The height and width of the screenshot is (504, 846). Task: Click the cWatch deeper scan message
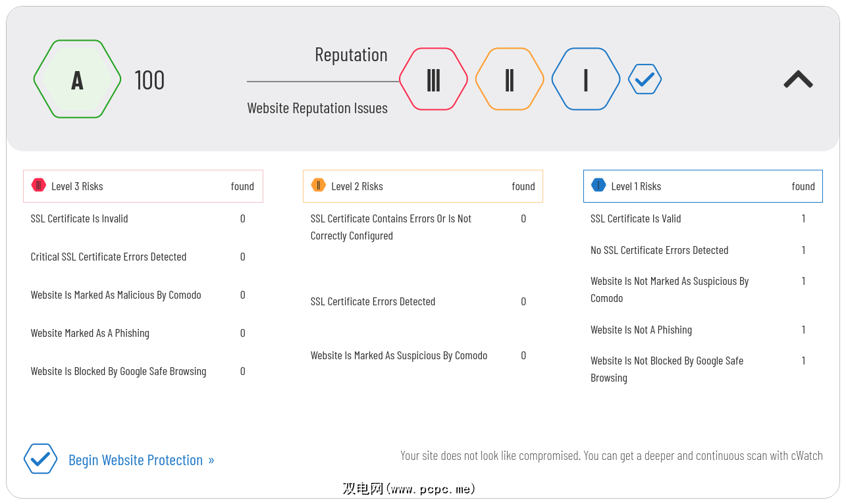tap(611, 455)
